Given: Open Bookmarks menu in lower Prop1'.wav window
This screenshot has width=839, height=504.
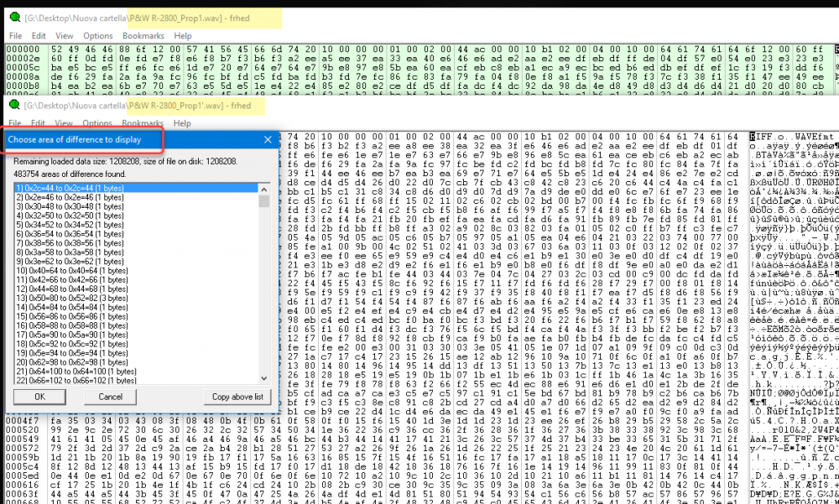Looking at the screenshot, I should click(x=143, y=123).
